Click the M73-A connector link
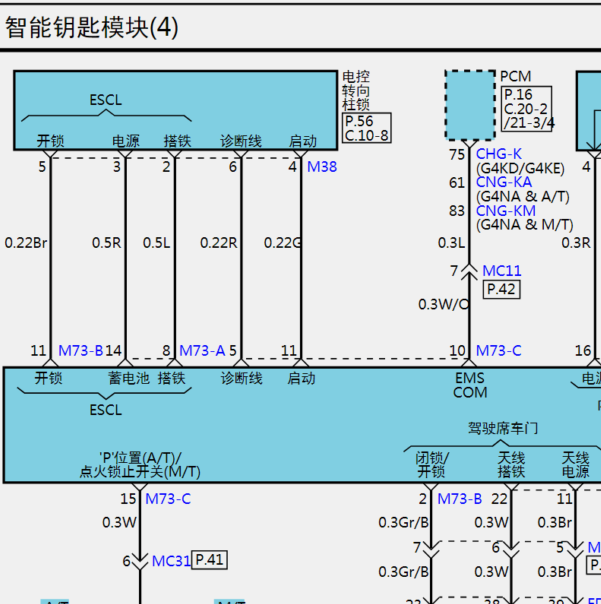 (x=202, y=351)
